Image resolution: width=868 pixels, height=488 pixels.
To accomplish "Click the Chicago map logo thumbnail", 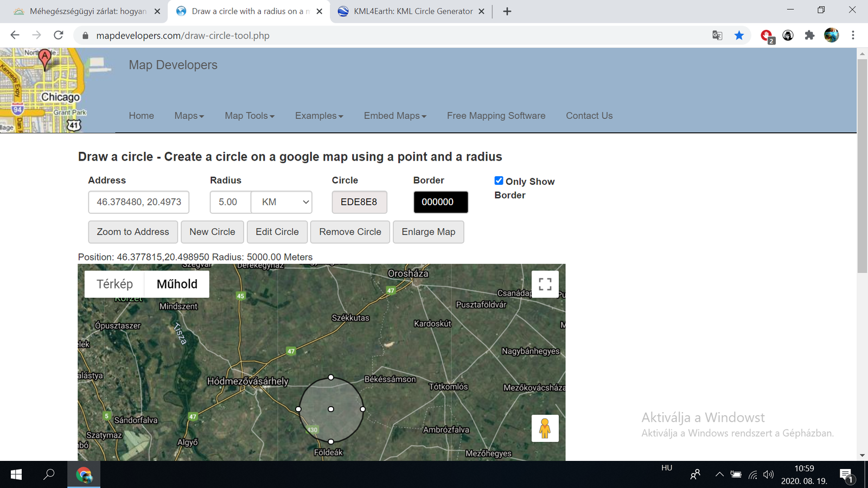I will 57,91.
